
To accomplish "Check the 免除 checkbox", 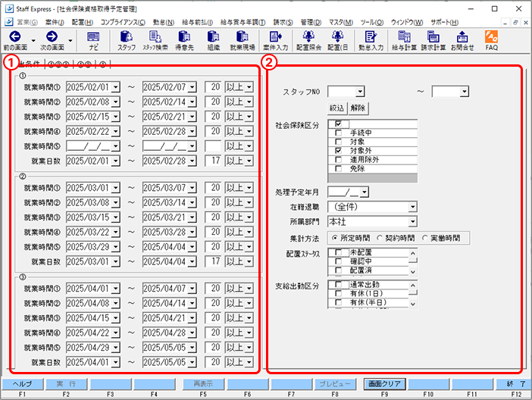I will coord(338,168).
